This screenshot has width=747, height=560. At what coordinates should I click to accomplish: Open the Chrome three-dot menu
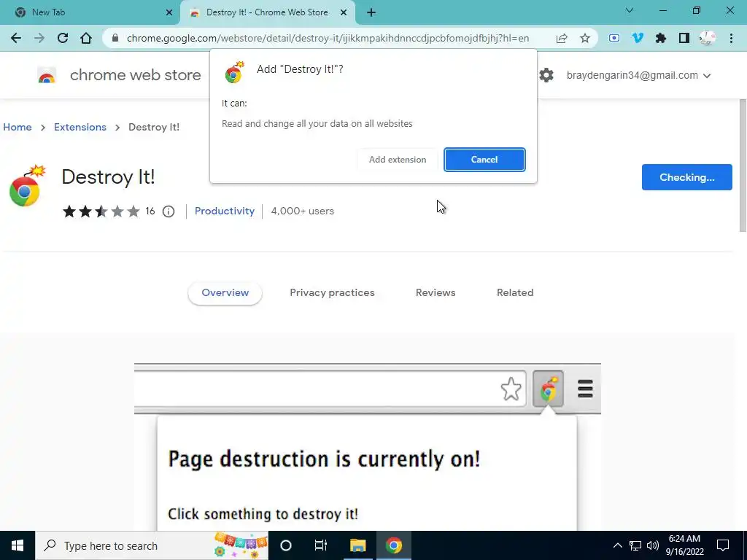click(x=731, y=38)
